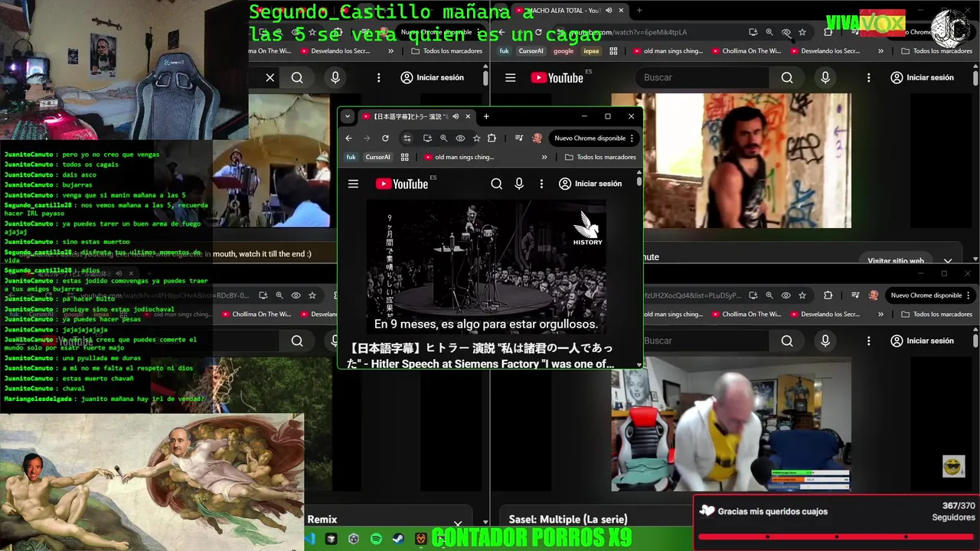Expand the chevron beside Visitar sitio web
The image size is (980, 551).
[x=948, y=260]
